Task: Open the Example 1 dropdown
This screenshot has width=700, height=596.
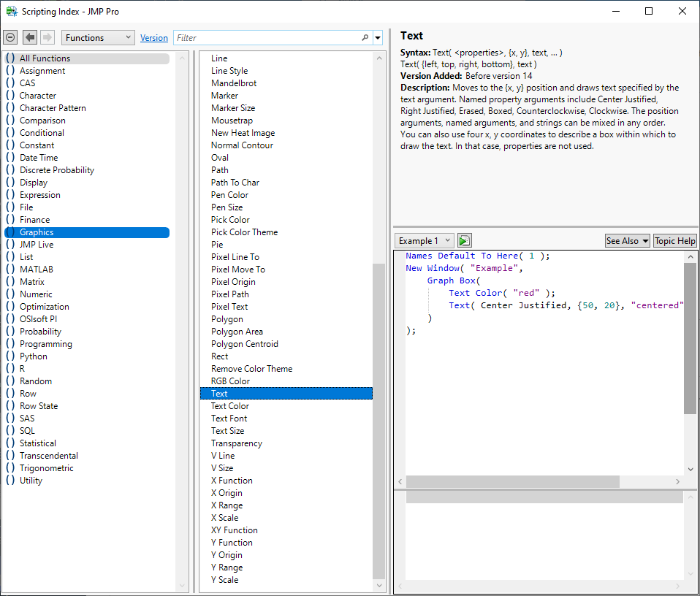Action: point(424,240)
